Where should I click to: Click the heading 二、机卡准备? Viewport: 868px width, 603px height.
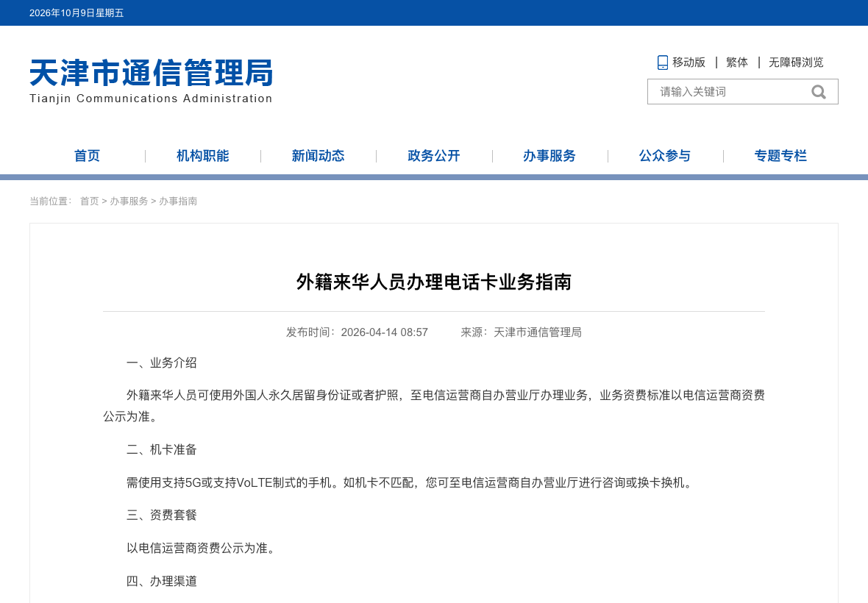point(162,450)
